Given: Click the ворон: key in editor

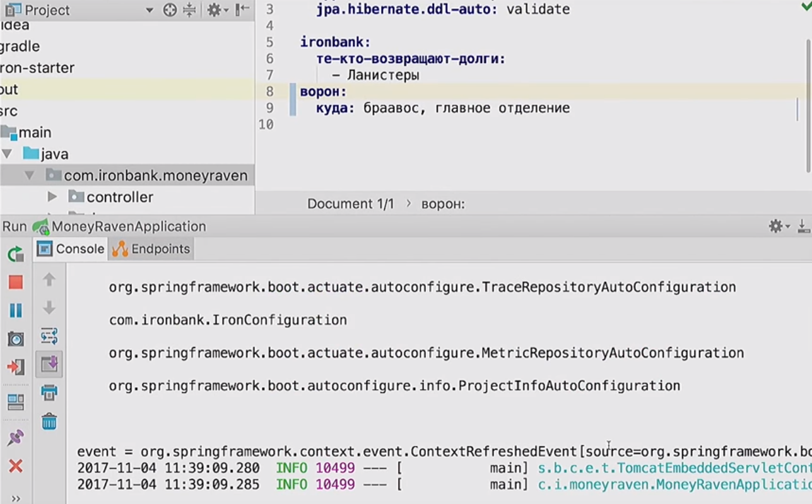Looking at the screenshot, I should (x=323, y=91).
